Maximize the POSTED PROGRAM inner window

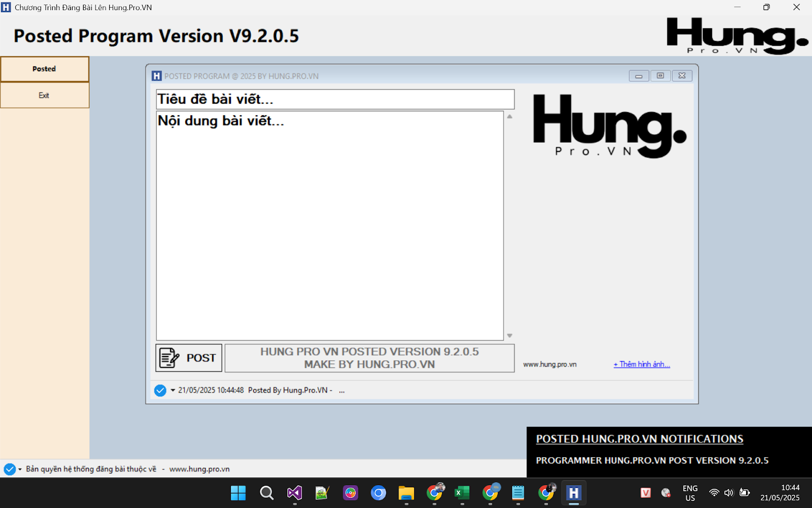(660, 76)
